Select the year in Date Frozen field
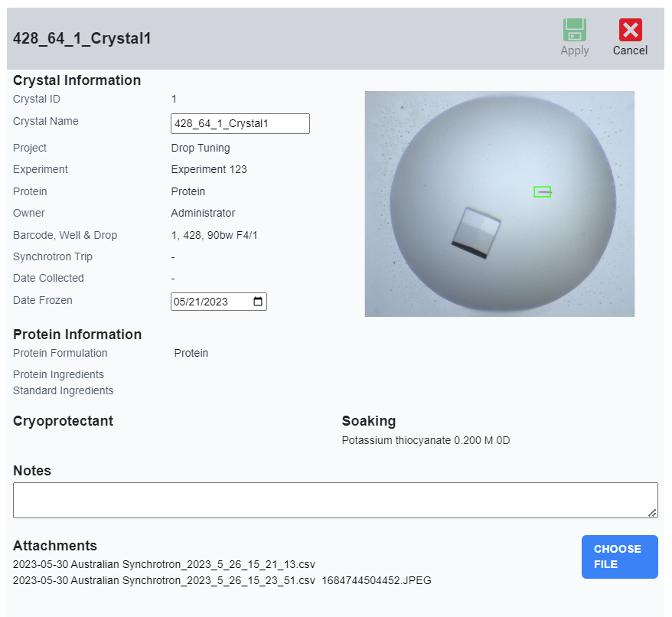This screenshot has width=672, height=617. coord(216,302)
